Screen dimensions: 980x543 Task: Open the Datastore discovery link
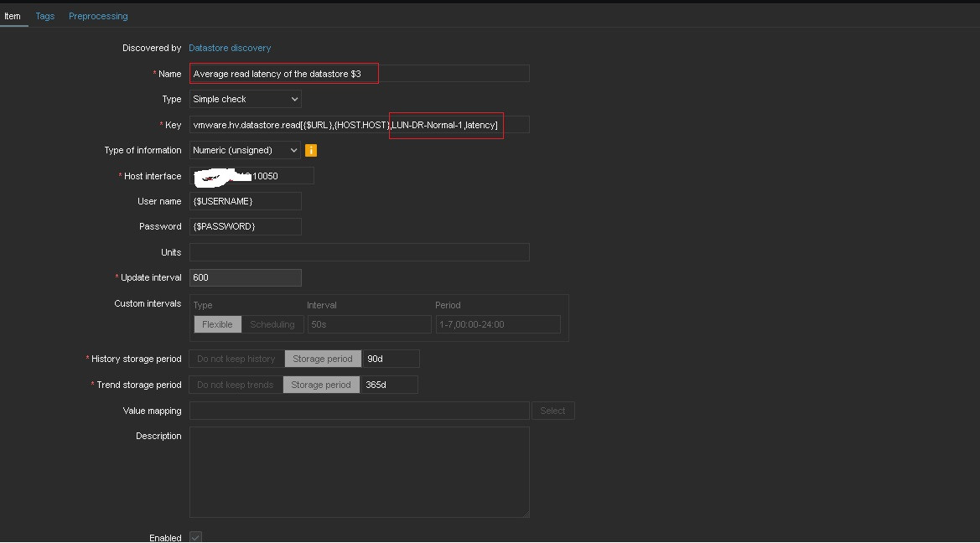click(230, 48)
